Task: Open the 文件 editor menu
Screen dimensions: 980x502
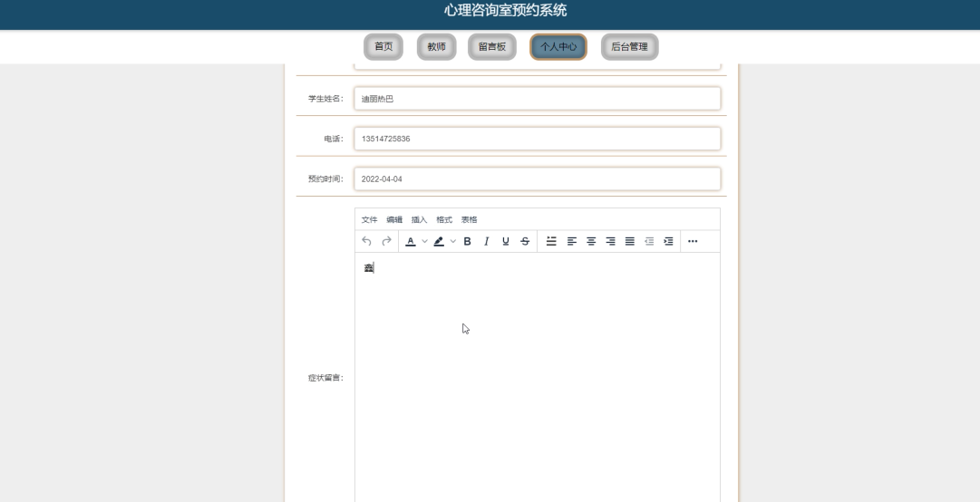Action: pyautogui.click(x=369, y=220)
